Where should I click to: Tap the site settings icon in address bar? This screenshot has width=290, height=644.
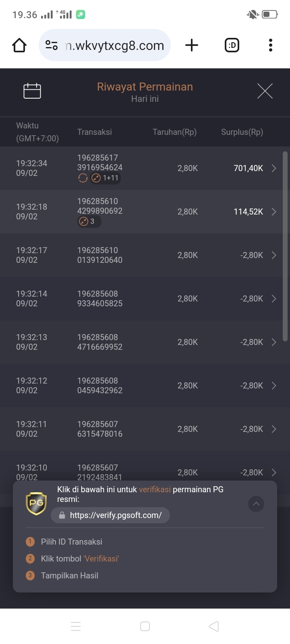click(x=52, y=45)
